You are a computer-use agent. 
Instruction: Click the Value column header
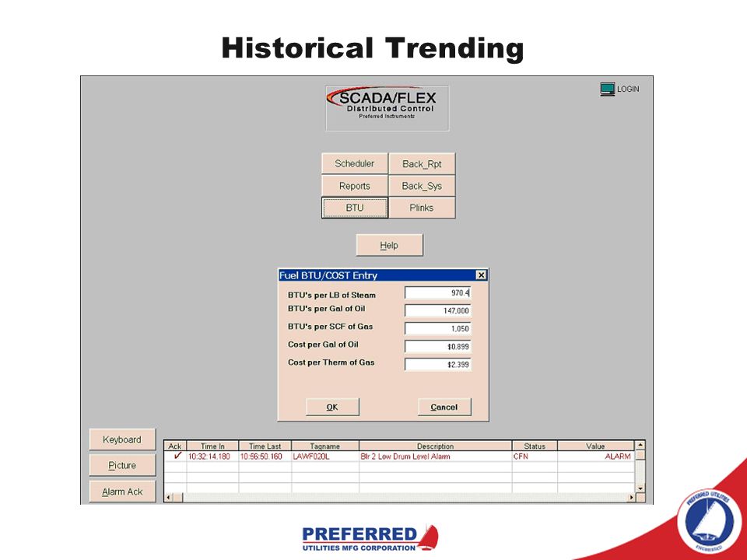pos(595,446)
